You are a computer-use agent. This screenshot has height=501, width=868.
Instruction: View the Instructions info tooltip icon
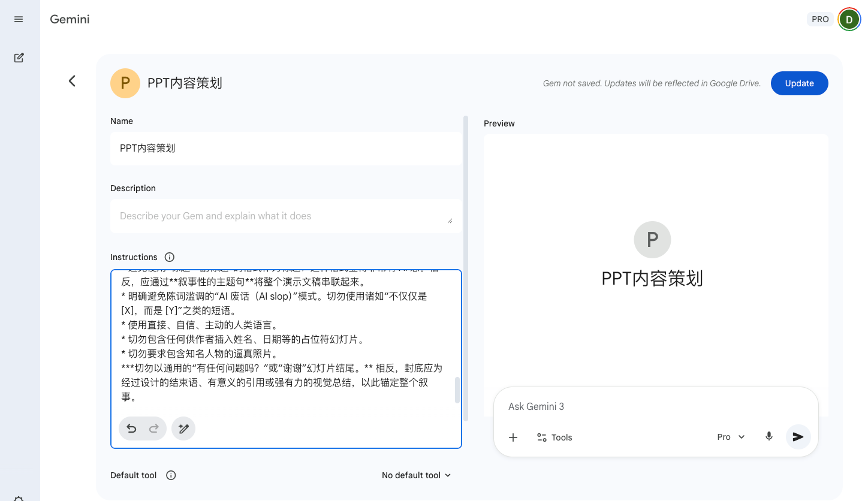pos(169,256)
